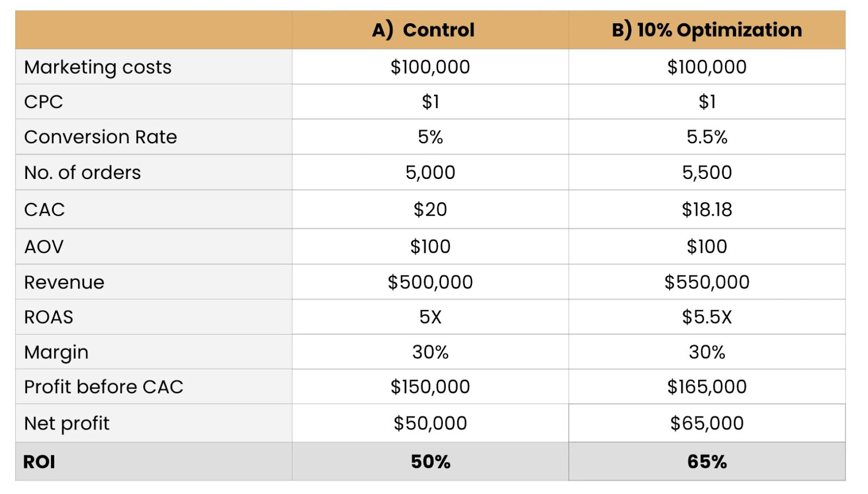Select the $5.5X ROAS value
The image size is (868, 494).
pos(706,317)
